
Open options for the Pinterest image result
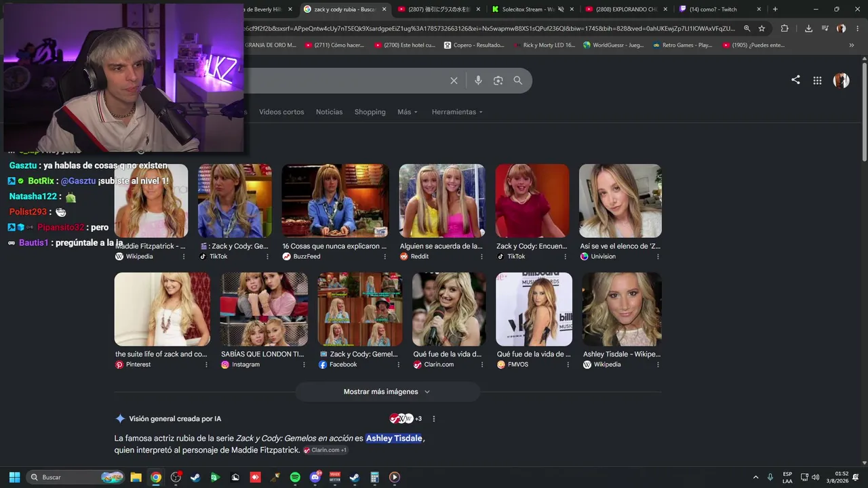(x=206, y=365)
